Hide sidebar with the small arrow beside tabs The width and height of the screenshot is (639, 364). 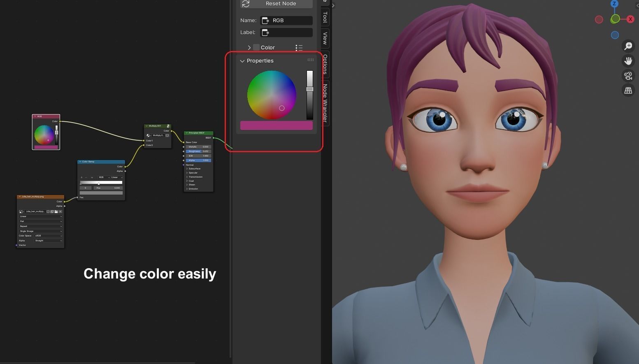pyautogui.click(x=333, y=5)
